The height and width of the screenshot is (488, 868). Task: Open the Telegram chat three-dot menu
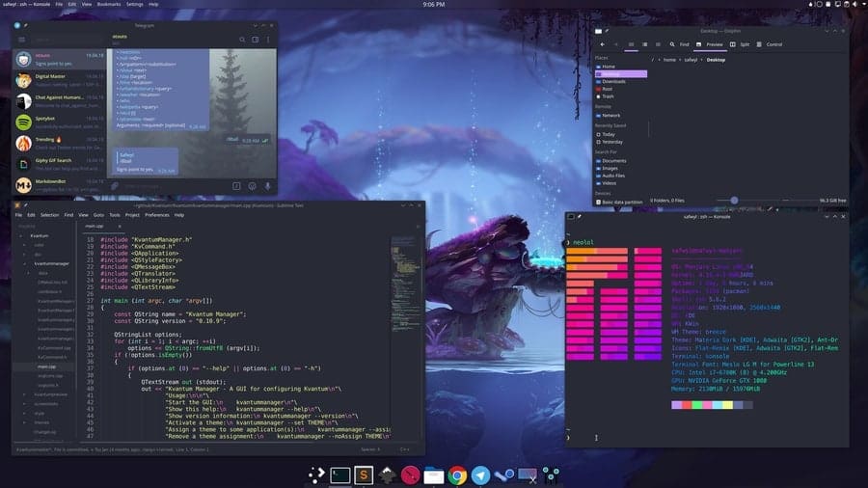(268, 40)
